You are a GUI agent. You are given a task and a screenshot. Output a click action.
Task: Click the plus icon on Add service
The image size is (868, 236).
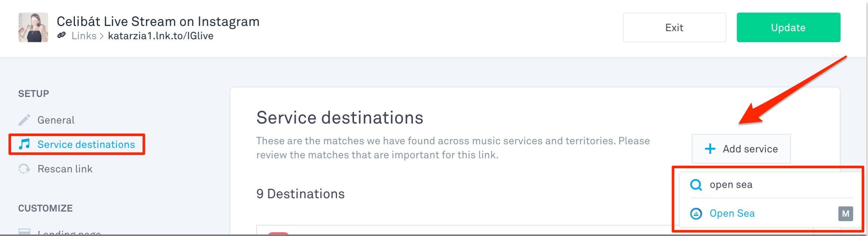pyautogui.click(x=710, y=149)
